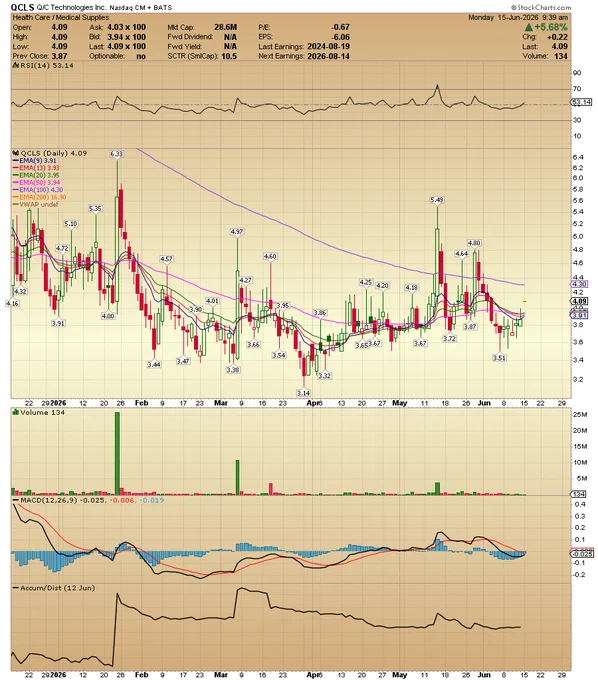Click the QCLS ticker symbol in the title
Screen dimensions: 598x680
(x=23, y=7)
